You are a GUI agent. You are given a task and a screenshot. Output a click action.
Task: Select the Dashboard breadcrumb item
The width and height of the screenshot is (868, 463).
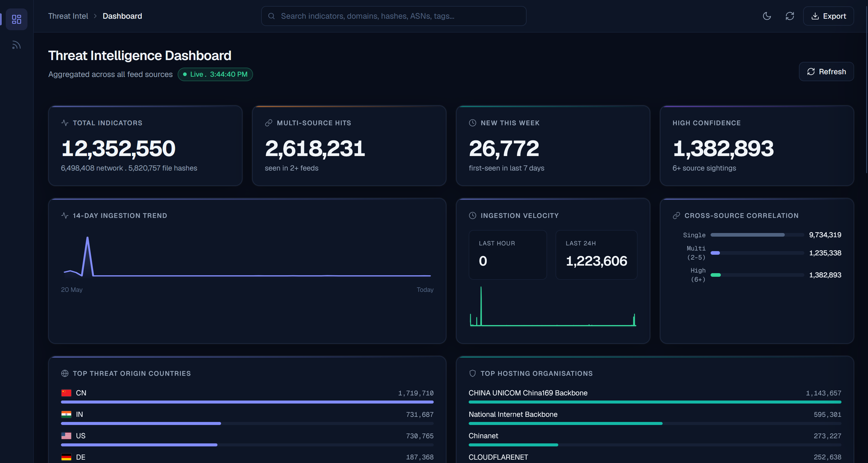pos(122,16)
